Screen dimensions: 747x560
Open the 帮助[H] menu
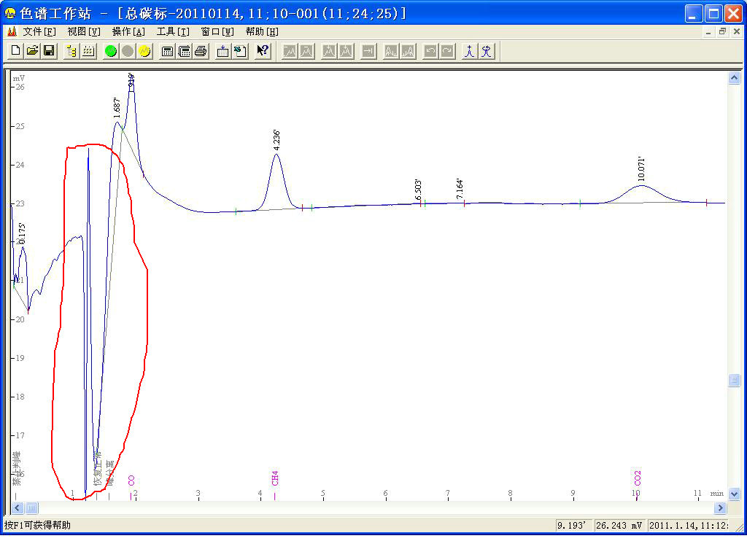point(262,31)
